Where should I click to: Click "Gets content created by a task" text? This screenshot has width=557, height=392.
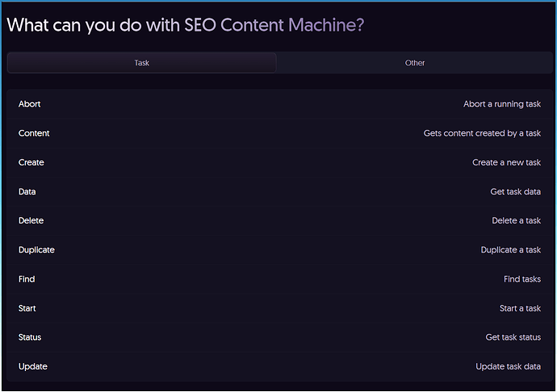[x=482, y=133]
